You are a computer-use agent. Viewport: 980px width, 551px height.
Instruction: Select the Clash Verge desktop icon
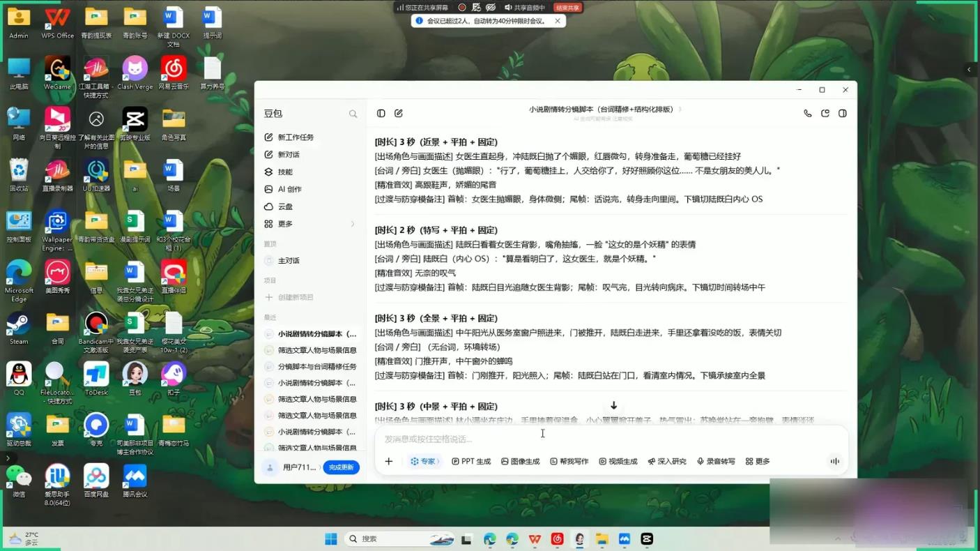(135, 73)
